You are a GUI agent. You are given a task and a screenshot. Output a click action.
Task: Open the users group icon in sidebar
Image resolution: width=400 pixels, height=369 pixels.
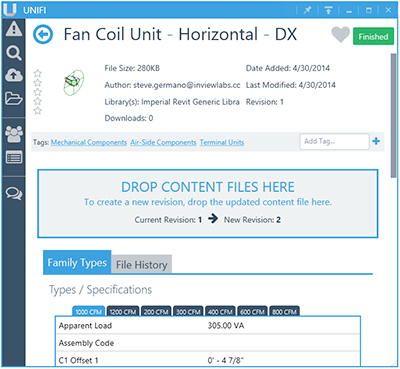pos(14,134)
